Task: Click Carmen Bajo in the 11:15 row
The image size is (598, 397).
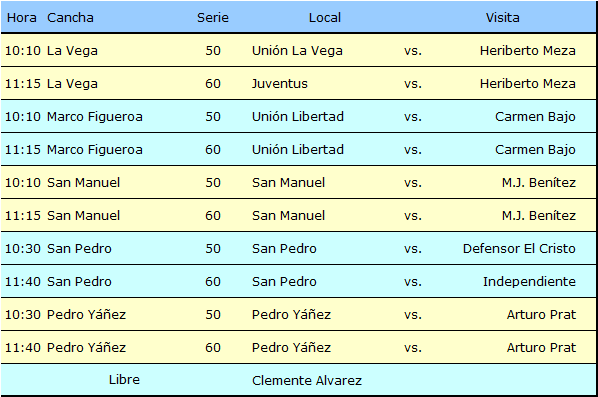Action: (x=535, y=149)
